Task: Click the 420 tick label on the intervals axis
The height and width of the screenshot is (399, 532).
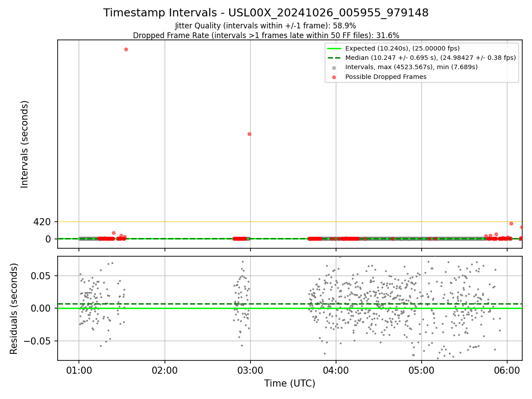Action: coord(42,222)
